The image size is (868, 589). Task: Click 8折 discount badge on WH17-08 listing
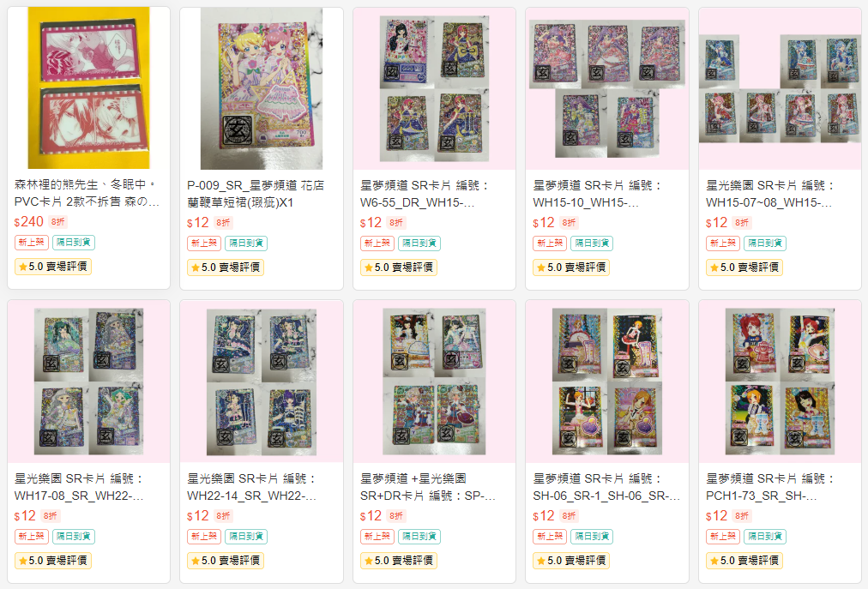[x=51, y=516]
